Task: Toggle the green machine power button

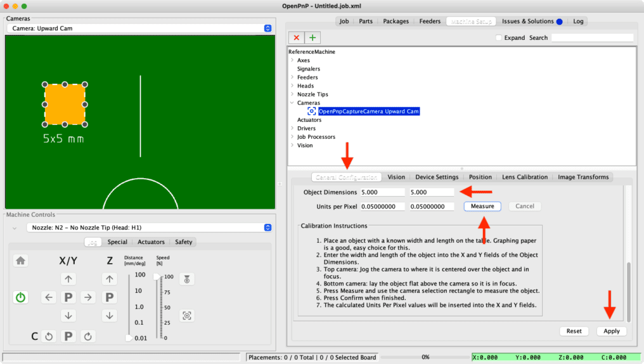Action: [20, 297]
